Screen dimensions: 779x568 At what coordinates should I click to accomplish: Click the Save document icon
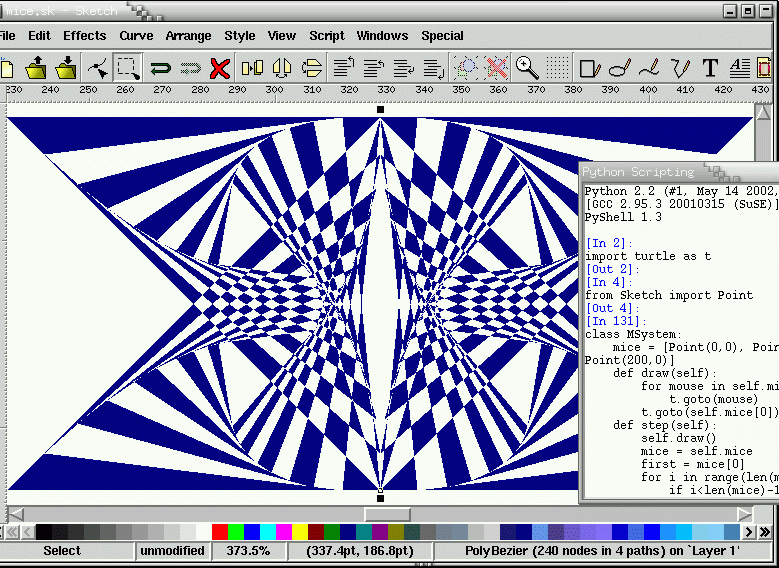(67, 68)
